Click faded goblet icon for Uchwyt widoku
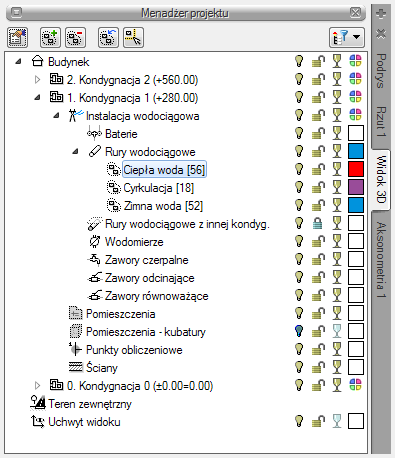Screen dimensions: 397x458 (337, 421)
